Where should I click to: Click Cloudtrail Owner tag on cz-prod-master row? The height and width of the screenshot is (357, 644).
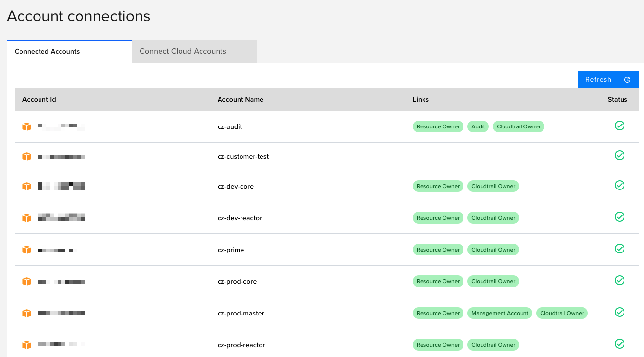[562, 313]
